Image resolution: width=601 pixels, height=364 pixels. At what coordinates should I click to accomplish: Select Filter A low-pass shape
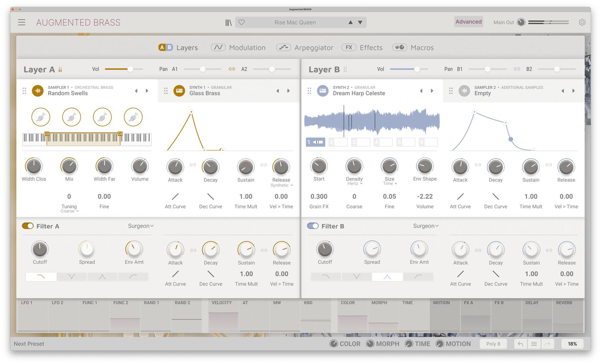41,277
